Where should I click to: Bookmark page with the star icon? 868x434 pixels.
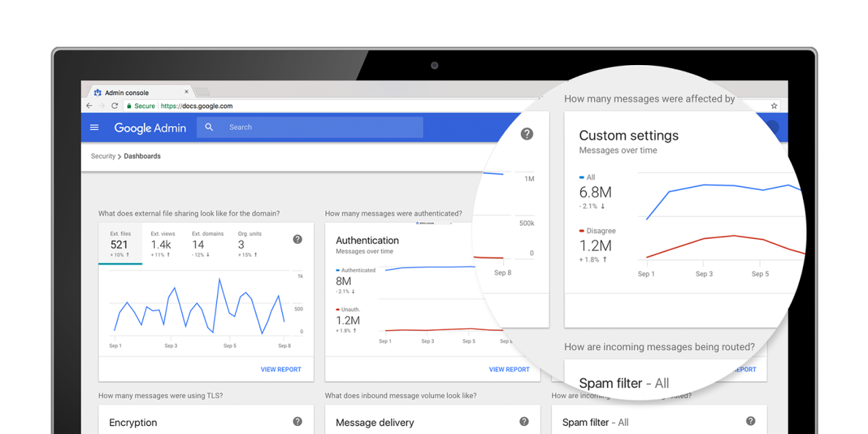pyautogui.click(x=774, y=106)
